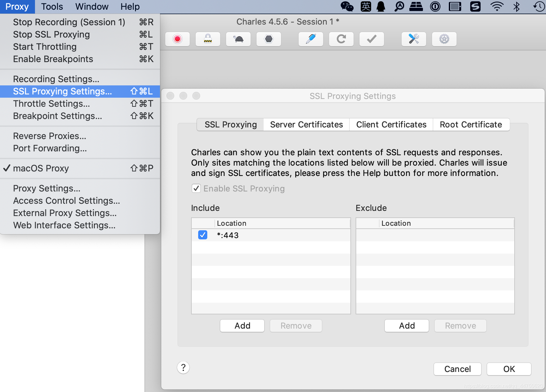
Task: Open the Window menu
Action: (92, 6)
